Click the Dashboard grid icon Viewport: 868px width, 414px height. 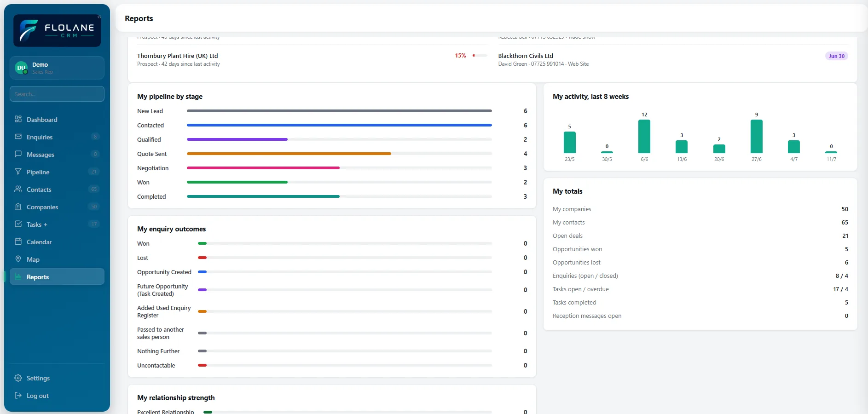(x=18, y=119)
